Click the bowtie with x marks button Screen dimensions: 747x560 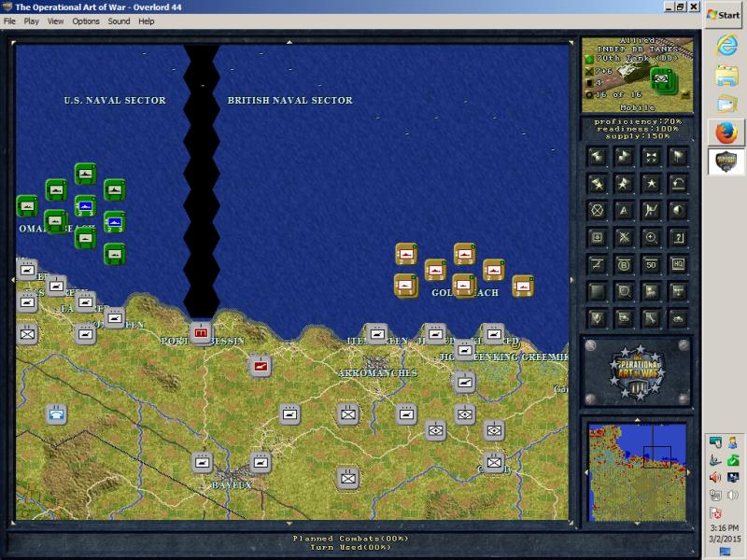pyautogui.click(x=651, y=156)
